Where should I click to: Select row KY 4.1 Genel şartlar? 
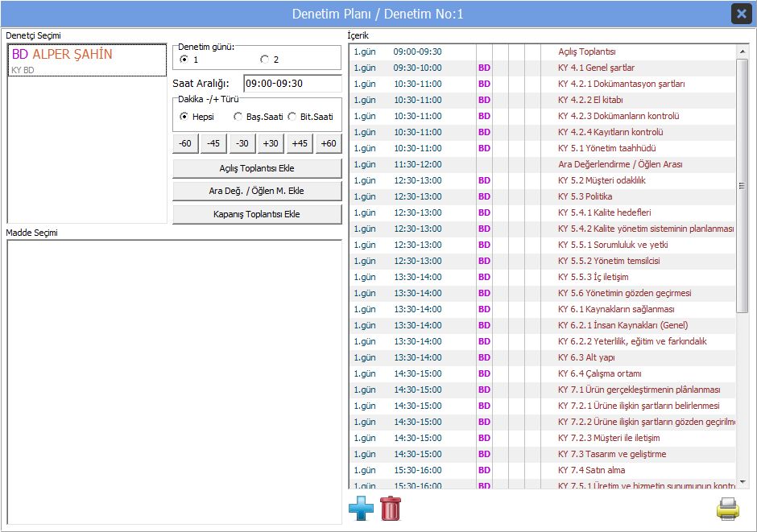click(542, 68)
